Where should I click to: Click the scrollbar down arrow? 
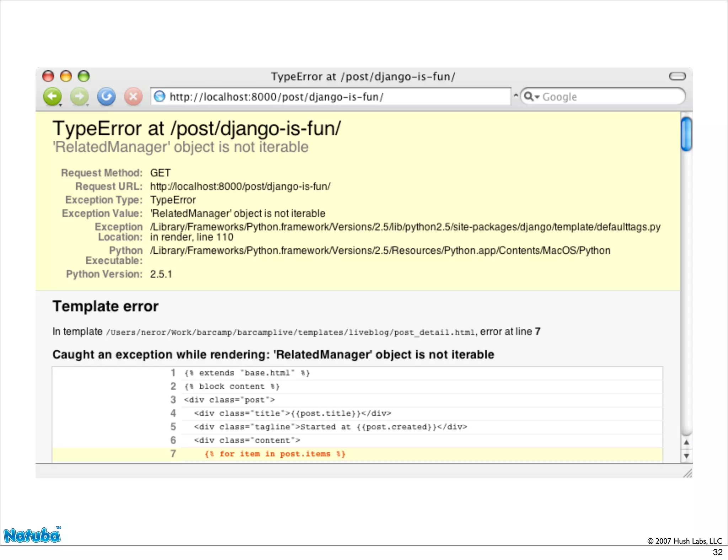tap(686, 456)
